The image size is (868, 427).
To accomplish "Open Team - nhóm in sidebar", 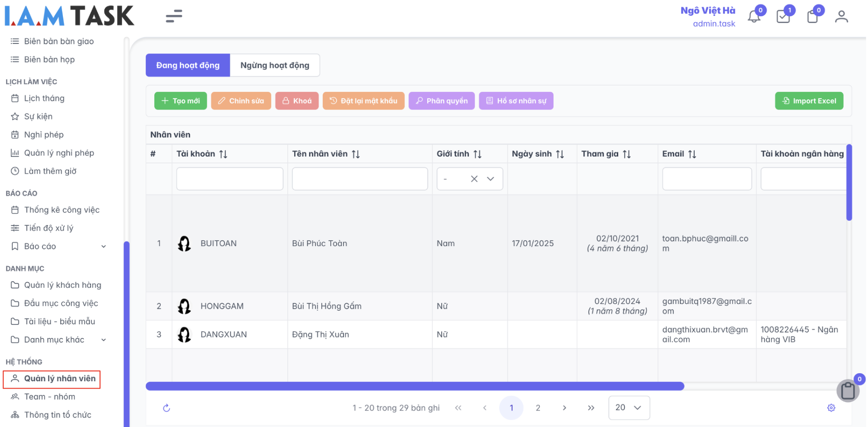I will click(x=50, y=397).
